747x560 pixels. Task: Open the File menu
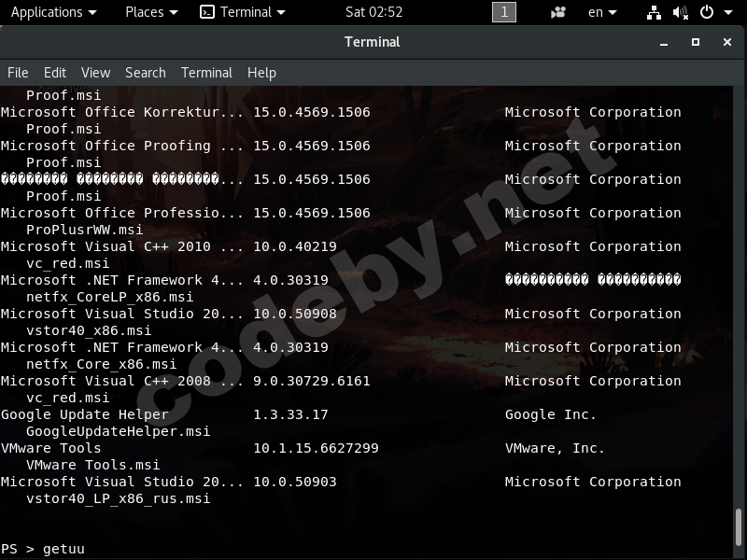pyautogui.click(x=18, y=73)
